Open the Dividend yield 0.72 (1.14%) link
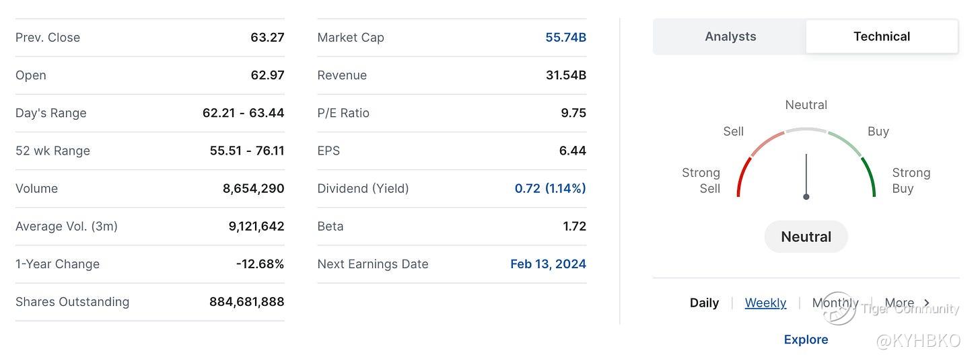The height and width of the screenshot is (363, 980). click(x=550, y=188)
